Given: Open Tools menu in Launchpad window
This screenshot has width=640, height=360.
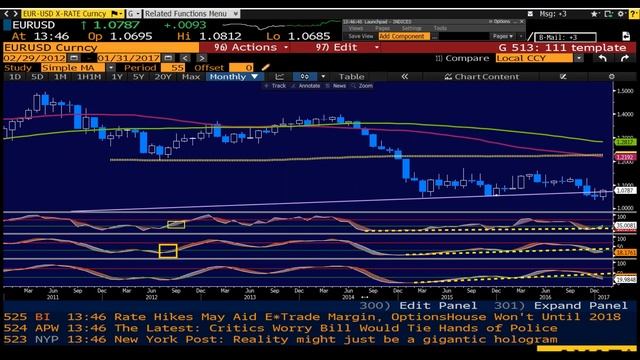Looking at the screenshot, I should tap(440, 28).
